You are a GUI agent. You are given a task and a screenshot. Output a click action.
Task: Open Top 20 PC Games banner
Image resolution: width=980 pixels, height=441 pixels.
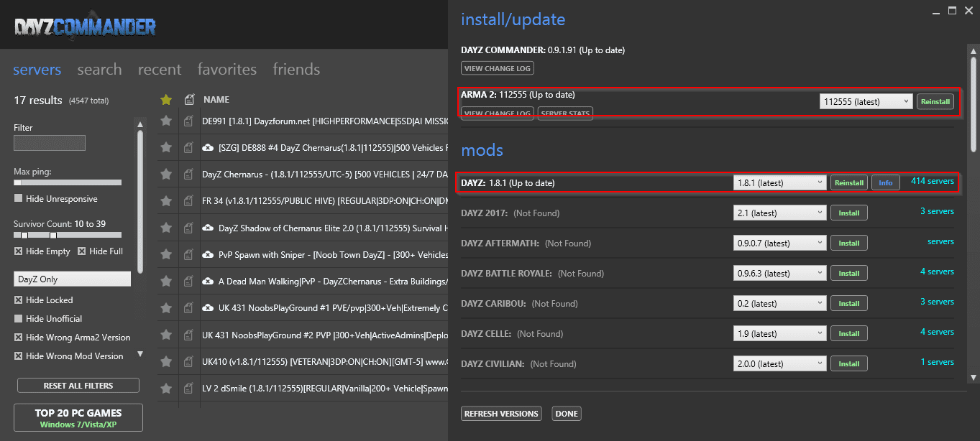(x=78, y=417)
